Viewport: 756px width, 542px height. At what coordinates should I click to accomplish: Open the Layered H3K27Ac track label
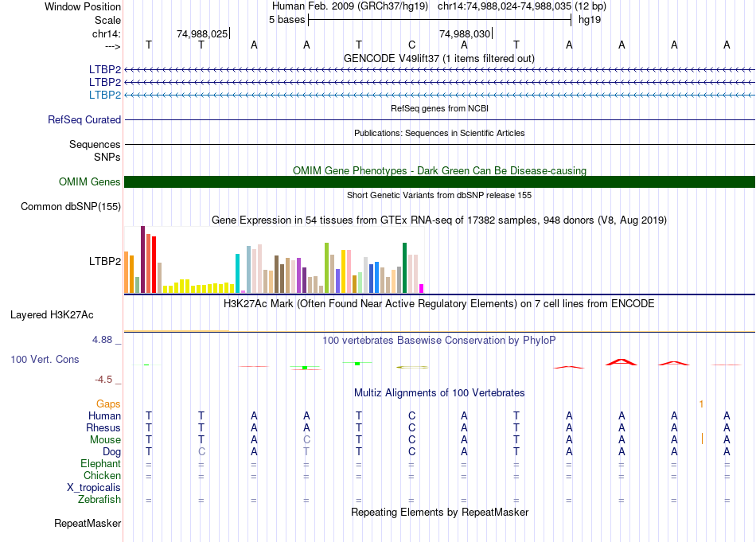coord(52,315)
